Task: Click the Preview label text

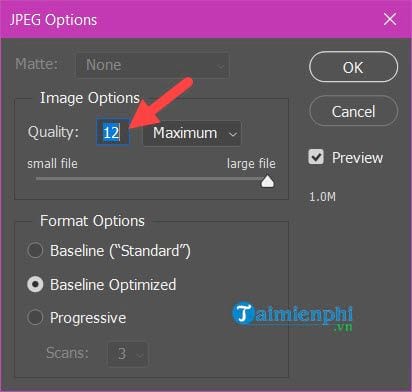Action: tap(357, 158)
